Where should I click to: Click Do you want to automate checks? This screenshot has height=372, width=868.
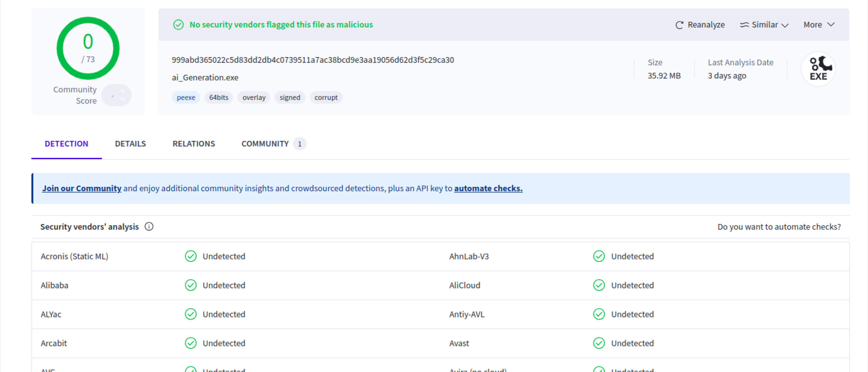779,227
